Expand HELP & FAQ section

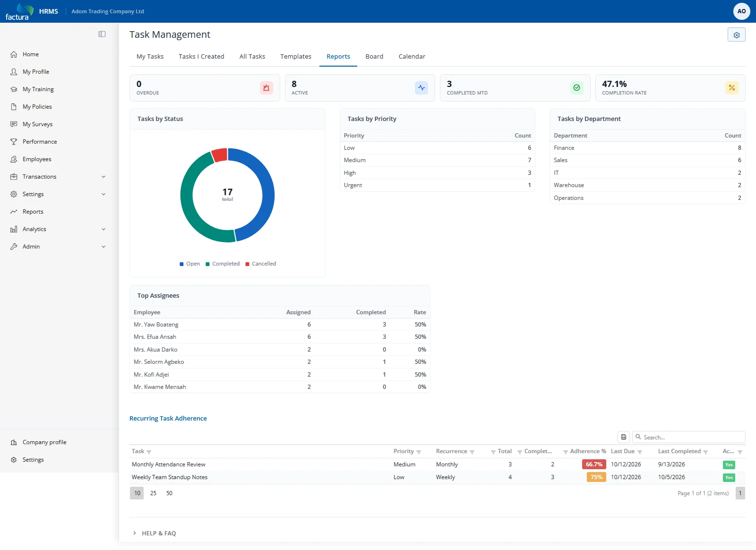coord(154,533)
